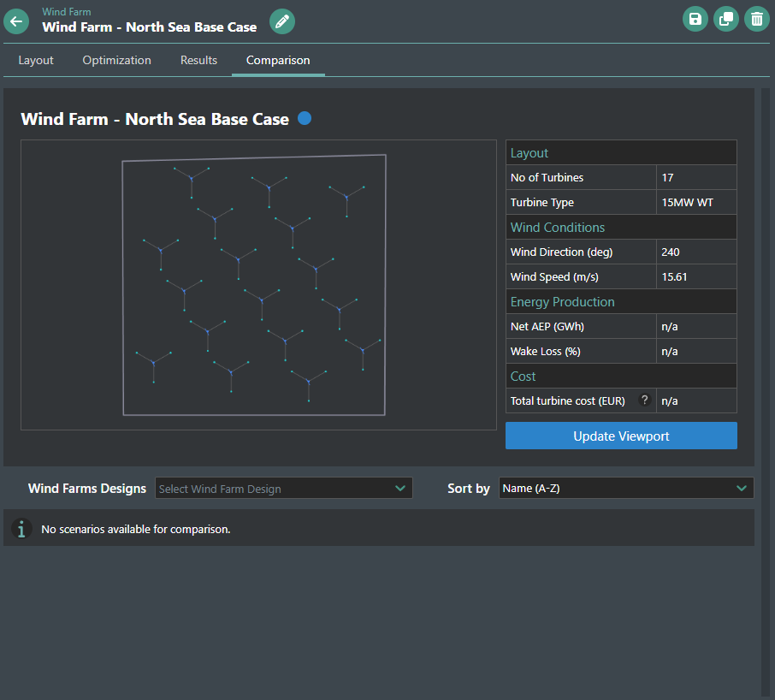The width and height of the screenshot is (775, 700).
Task: Click the Cost section header
Action: [x=621, y=377]
